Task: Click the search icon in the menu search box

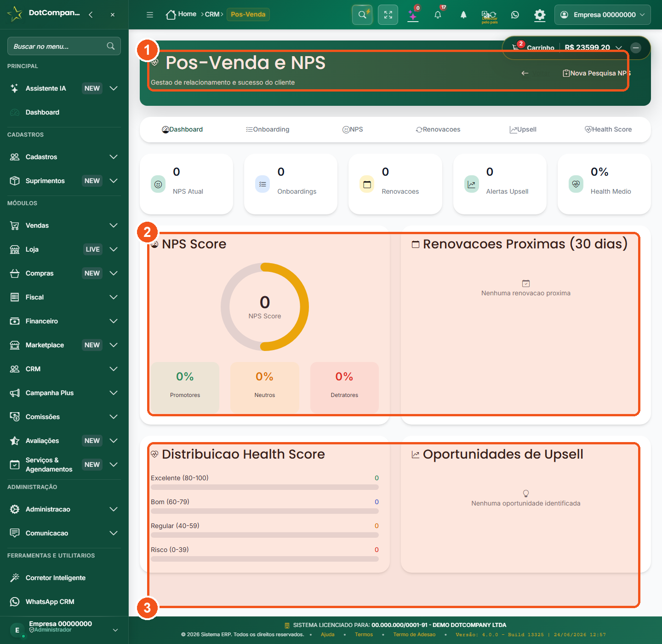Action: (x=111, y=46)
